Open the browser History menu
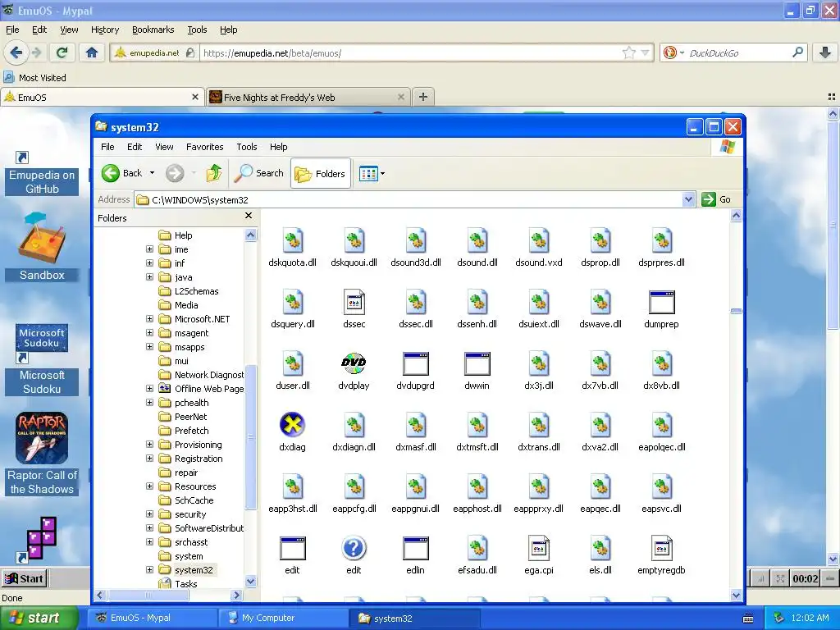Viewport: 840px width, 630px height. coord(104,30)
